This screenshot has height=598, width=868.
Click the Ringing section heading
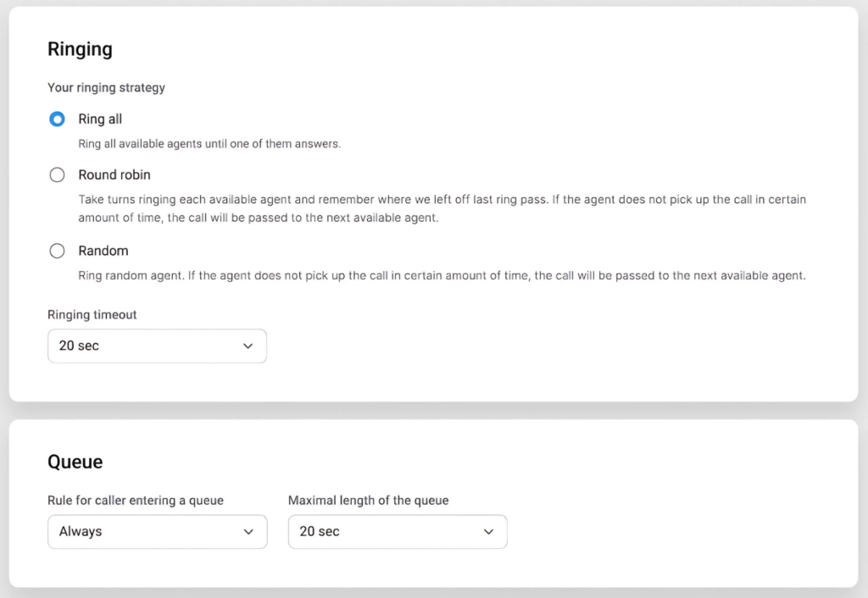(80, 49)
